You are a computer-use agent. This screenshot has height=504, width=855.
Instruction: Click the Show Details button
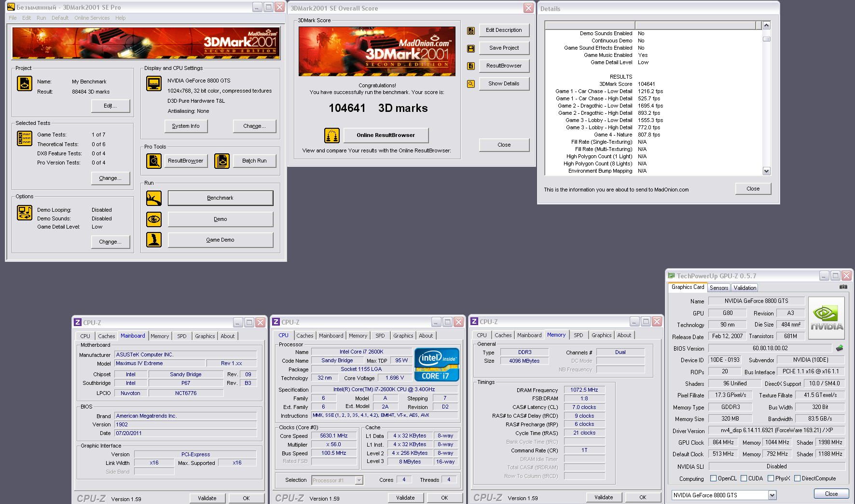point(504,84)
